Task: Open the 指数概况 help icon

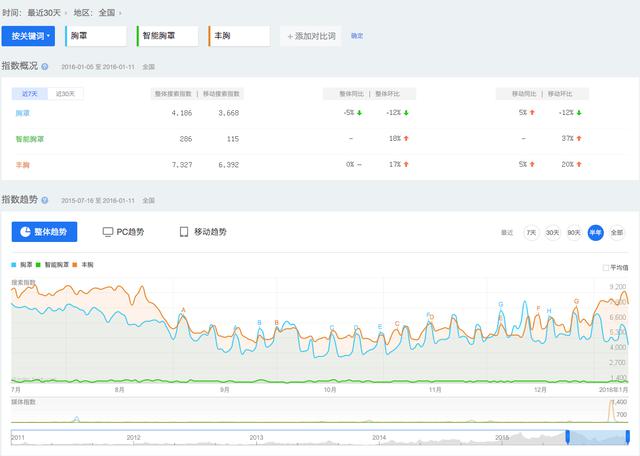Action: [45, 67]
